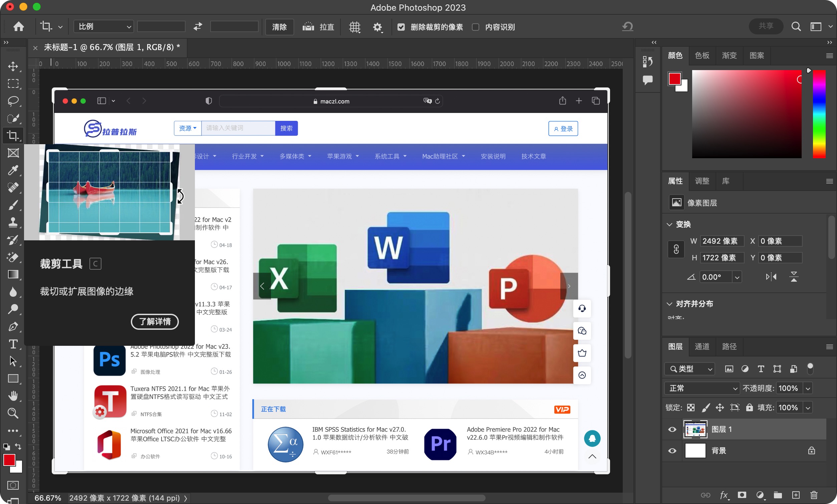Image resolution: width=837 pixels, height=504 pixels.
Task: Open rotation angle dropdown
Action: (737, 277)
